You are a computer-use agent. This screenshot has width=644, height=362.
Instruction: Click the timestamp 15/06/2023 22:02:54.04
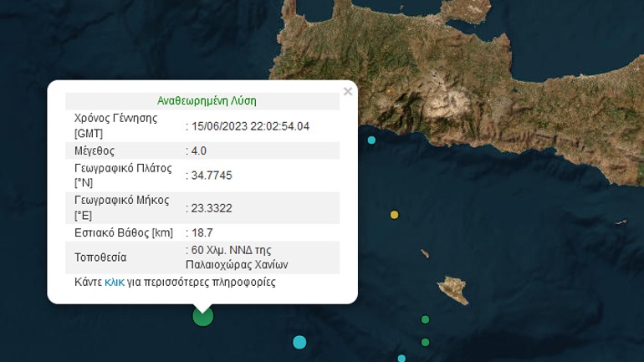click(250, 126)
